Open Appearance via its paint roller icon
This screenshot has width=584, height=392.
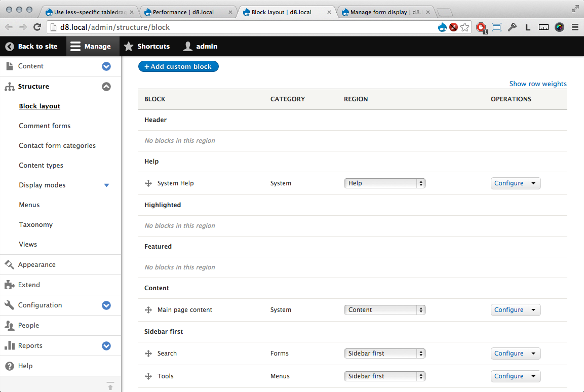[x=9, y=264]
